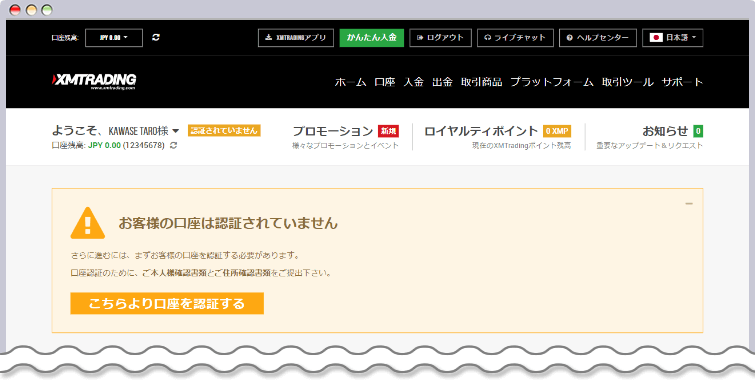755x380 pixels.
Task: Click the 0 XMP points badge
Action: coord(557,131)
